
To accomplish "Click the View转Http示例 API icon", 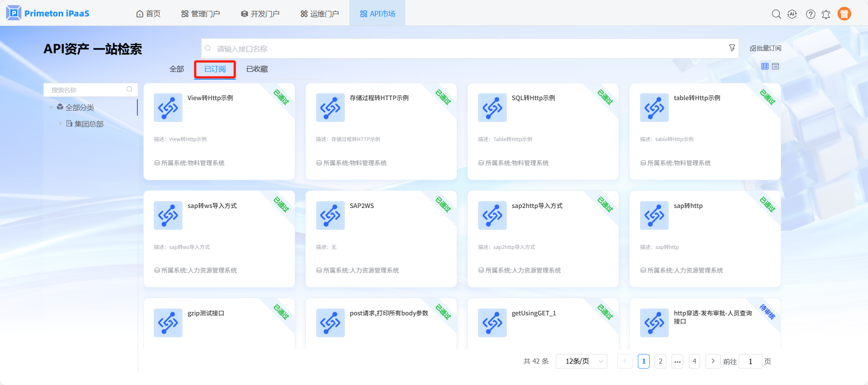I will (x=168, y=107).
